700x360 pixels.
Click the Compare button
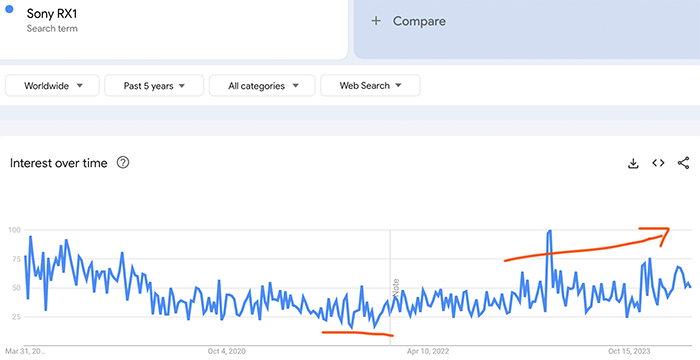527,28
